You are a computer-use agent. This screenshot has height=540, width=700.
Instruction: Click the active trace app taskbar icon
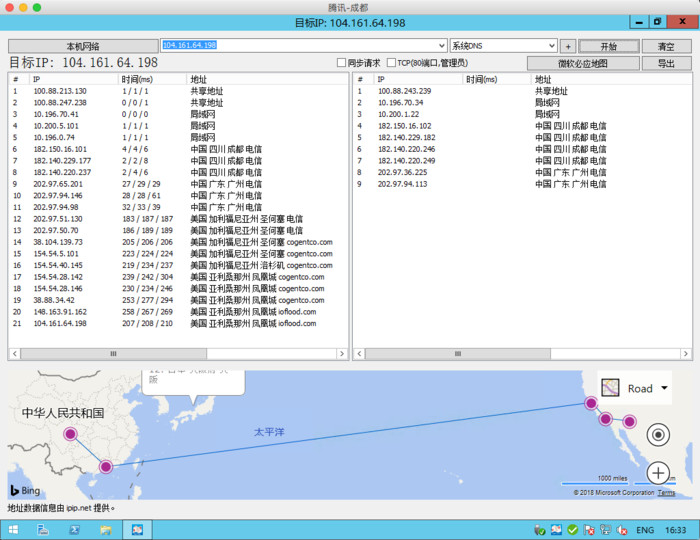pos(137,530)
